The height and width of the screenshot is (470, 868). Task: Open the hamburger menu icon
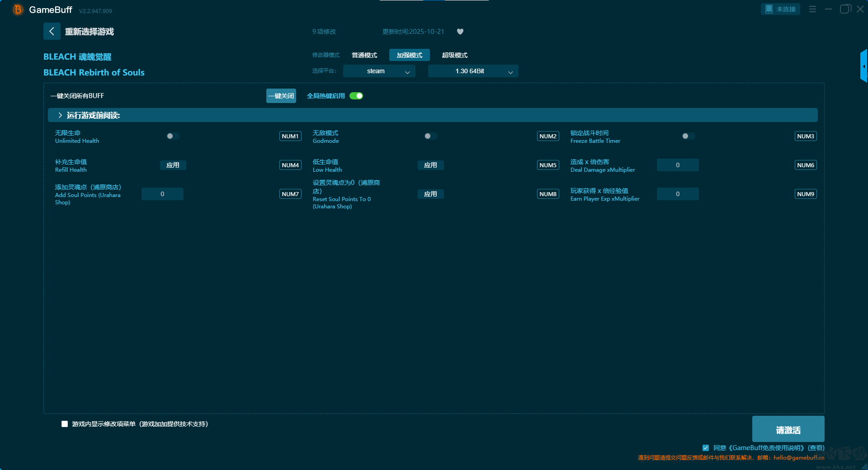click(x=812, y=9)
